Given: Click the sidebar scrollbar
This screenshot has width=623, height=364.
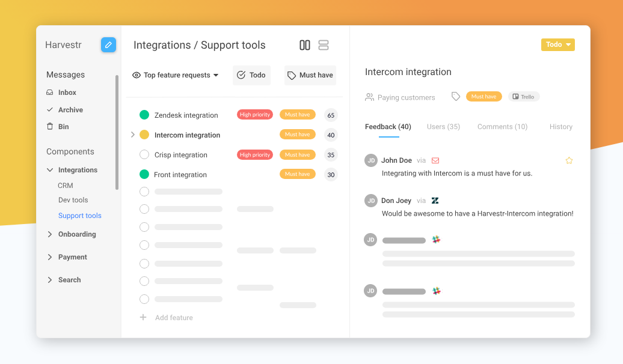Looking at the screenshot, I should point(117,132).
